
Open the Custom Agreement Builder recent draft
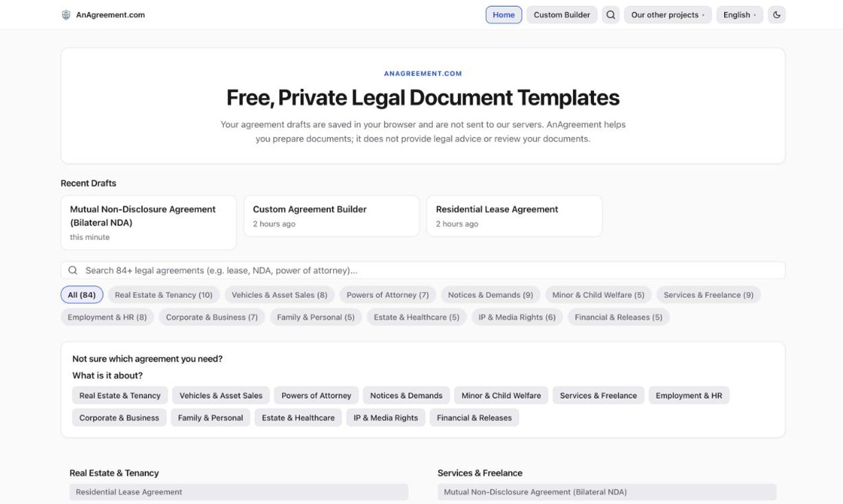tap(331, 216)
